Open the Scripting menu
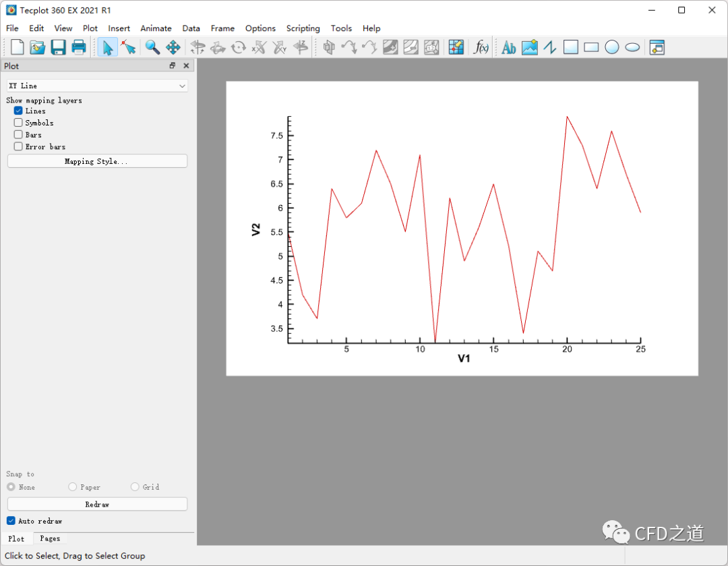 pos(303,28)
